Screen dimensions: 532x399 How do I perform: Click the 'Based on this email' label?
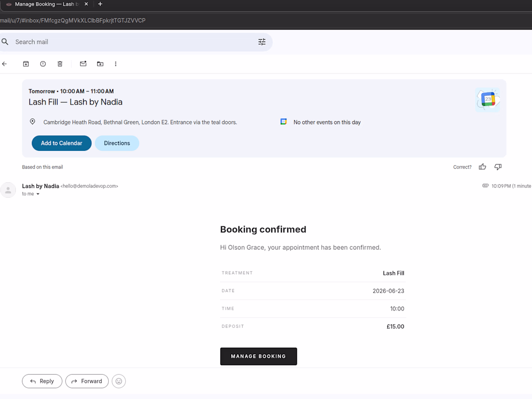[43, 167]
